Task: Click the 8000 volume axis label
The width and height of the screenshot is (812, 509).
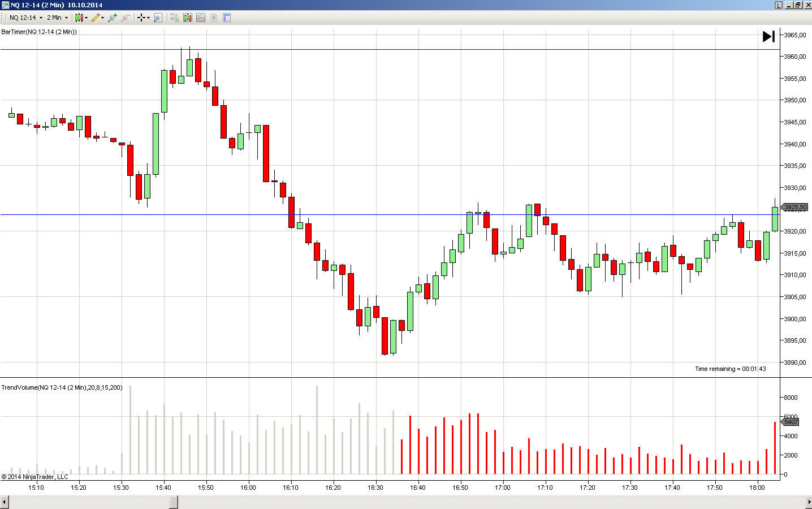Action: [791, 398]
